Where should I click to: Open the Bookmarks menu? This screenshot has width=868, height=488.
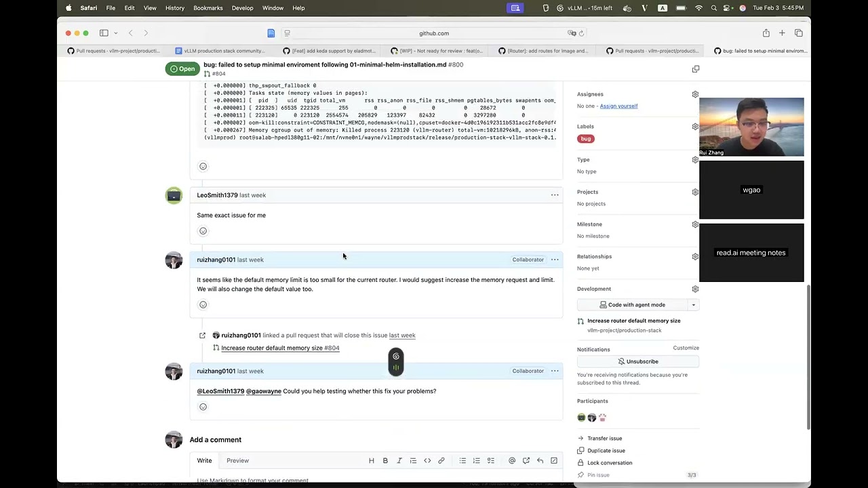(208, 8)
